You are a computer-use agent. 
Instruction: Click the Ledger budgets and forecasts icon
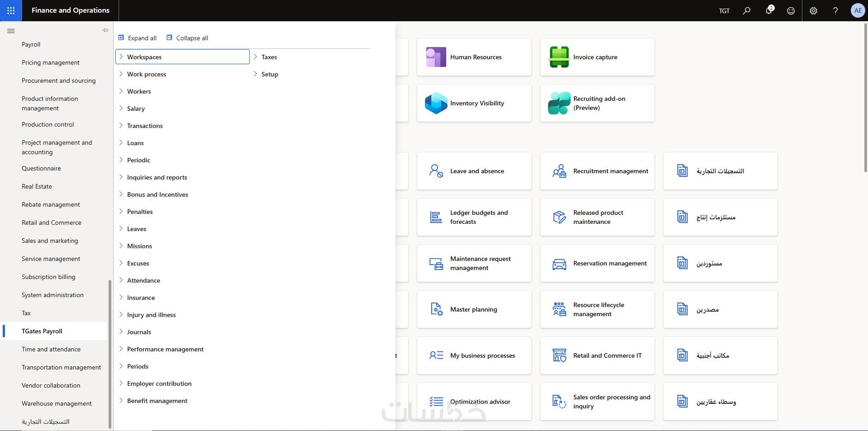(x=436, y=217)
